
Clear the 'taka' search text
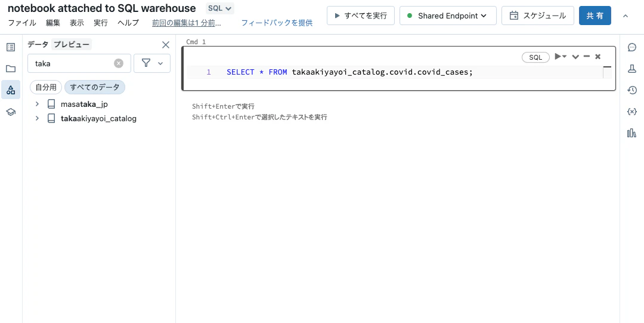click(119, 63)
